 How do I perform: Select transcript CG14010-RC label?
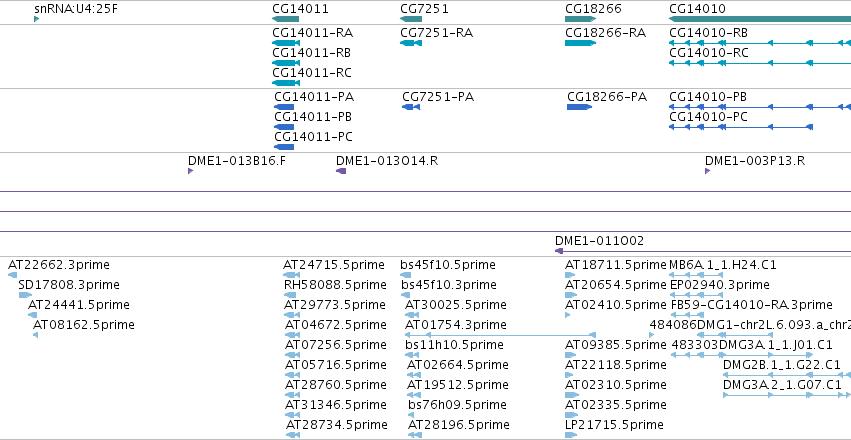click(709, 53)
